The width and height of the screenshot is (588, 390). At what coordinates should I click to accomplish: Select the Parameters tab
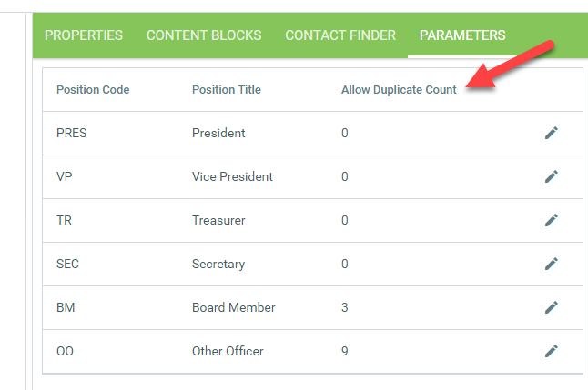point(462,35)
